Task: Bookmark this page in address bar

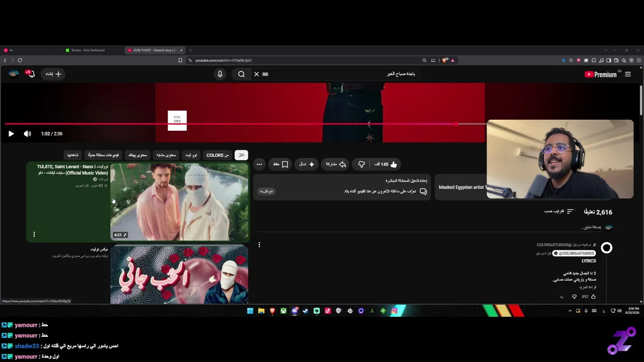Action: click(180, 60)
